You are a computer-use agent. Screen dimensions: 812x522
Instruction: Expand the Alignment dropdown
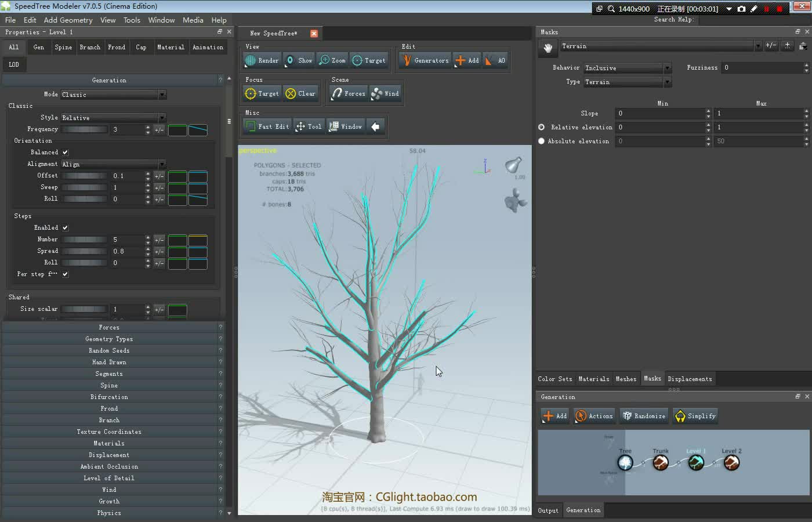click(x=114, y=164)
